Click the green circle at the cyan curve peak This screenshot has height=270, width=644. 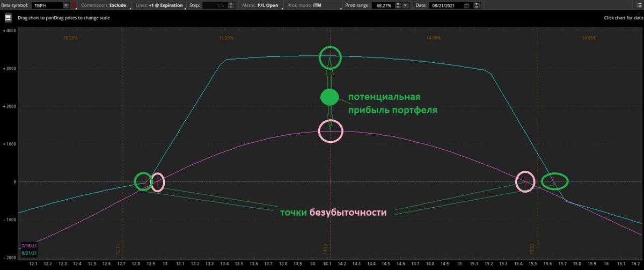[x=330, y=56]
